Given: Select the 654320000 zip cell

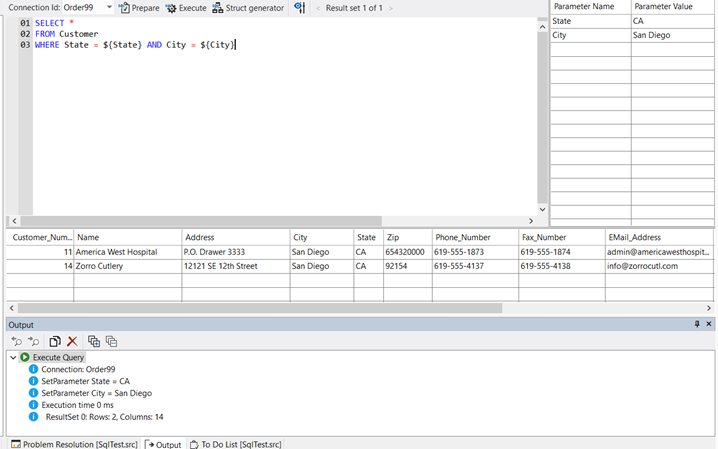Looking at the screenshot, I should click(x=408, y=252).
